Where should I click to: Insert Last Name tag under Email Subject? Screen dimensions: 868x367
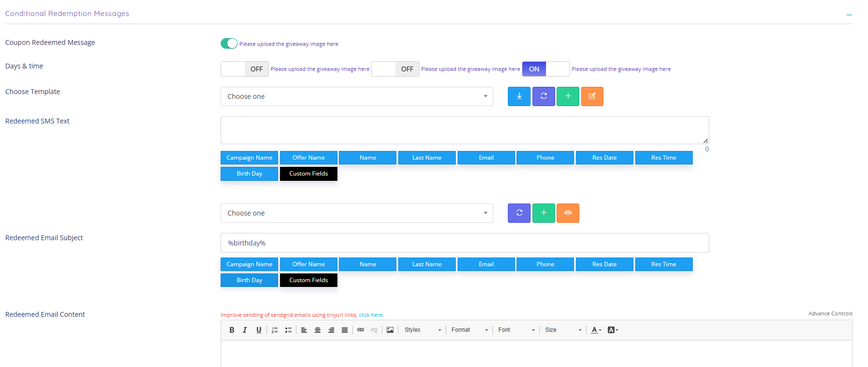[x=427, y=264]
